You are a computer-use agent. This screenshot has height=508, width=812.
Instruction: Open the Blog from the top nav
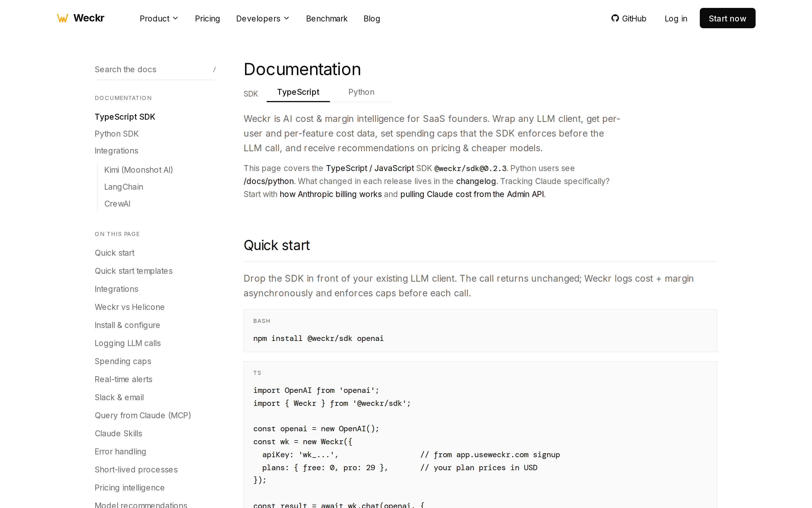click(x=372, y=18)
